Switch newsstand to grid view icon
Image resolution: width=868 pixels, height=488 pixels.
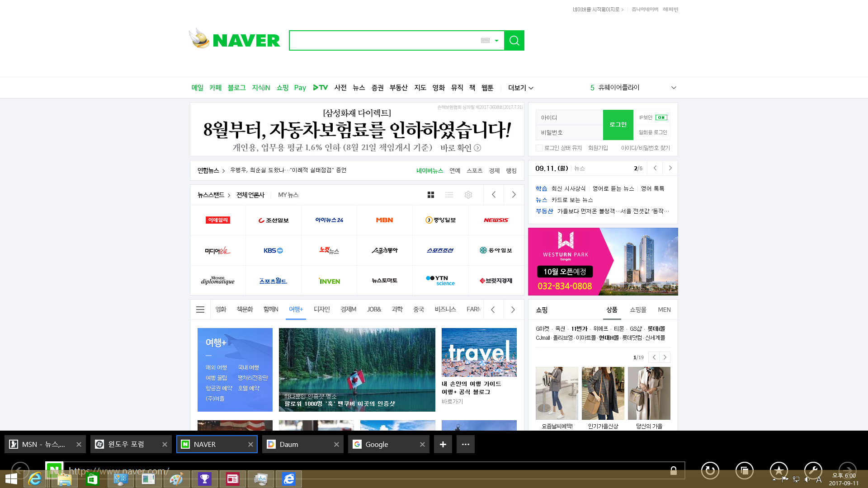point(431,195)
